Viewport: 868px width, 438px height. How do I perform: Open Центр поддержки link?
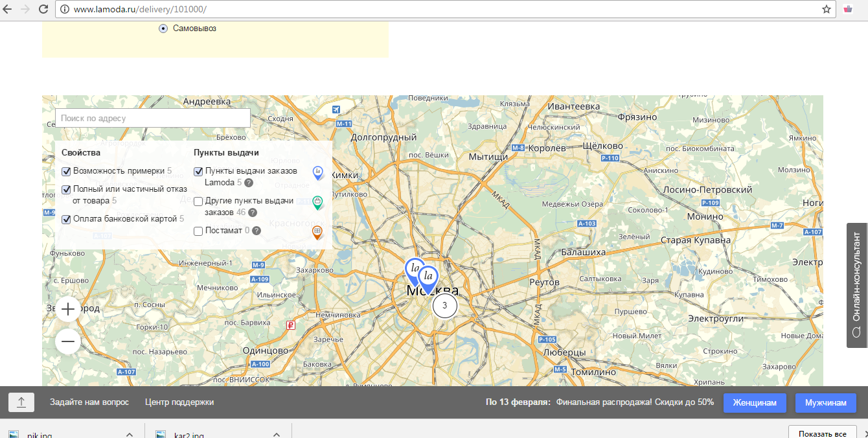pos(179,402)
